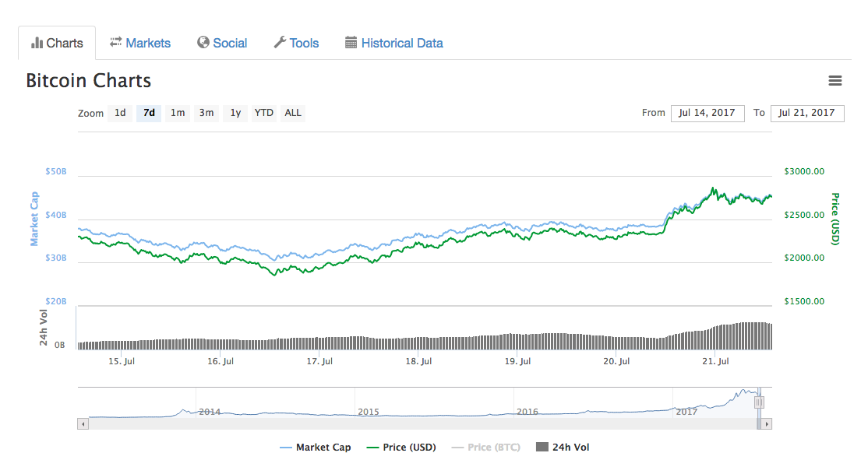Click the vertical Price (USD) axis title
Image resolution: width=868 pixels, height=453 pixels.
835,219
